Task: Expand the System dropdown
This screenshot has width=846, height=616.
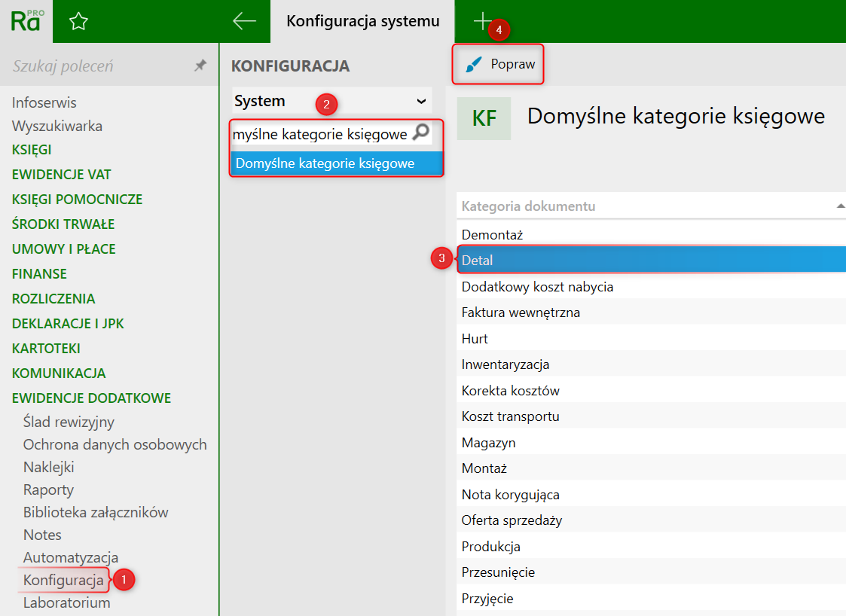Action: [x=420, y=101]
